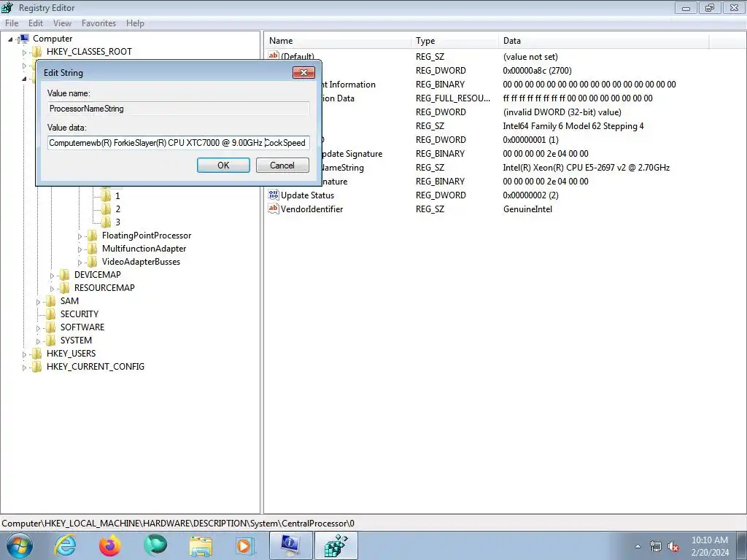Select Intel64 Family 6 Model 62 cell
Viewport: 747px width, 560px height.
573,126
